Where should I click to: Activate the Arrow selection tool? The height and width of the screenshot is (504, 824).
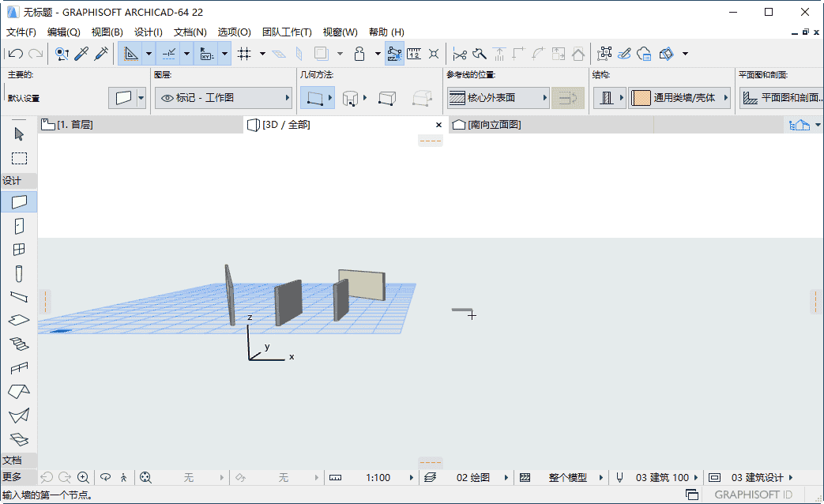[x=18, y=134]
